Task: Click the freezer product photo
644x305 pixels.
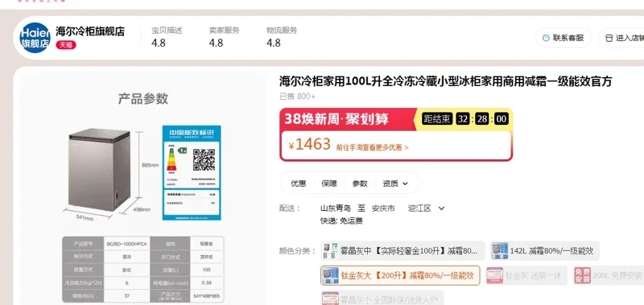Action: coord(99,170)
